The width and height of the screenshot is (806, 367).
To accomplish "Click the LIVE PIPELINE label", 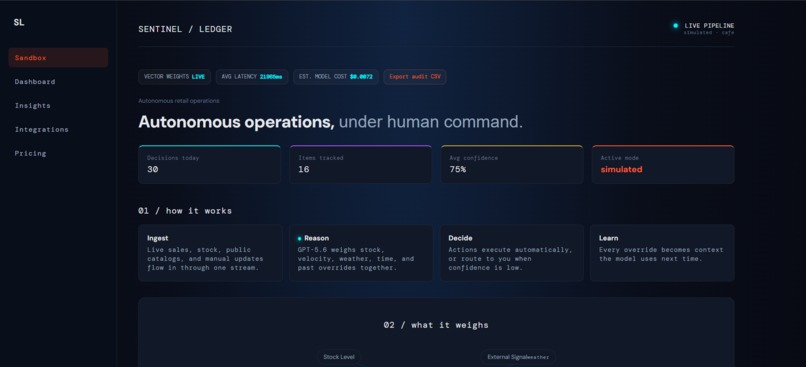I will click(709, 26).
